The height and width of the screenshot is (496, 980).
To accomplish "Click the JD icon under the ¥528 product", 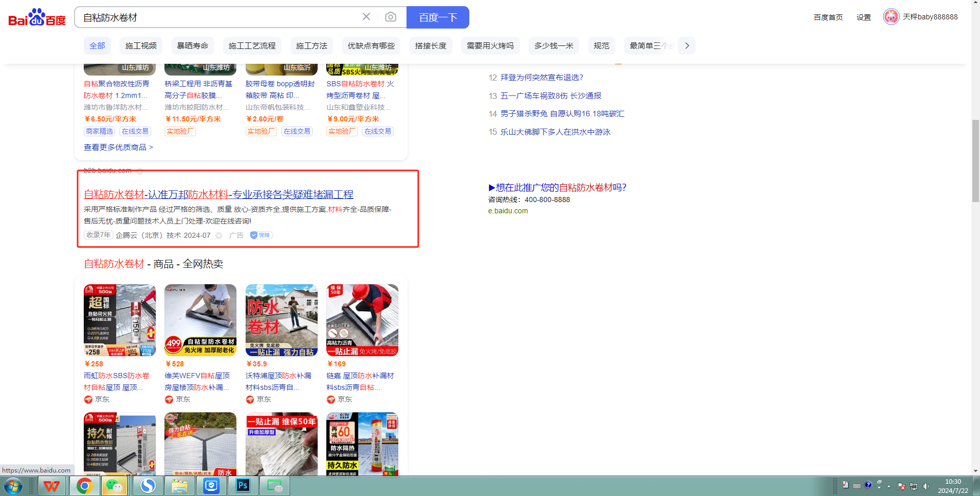I will click(169, 400).
